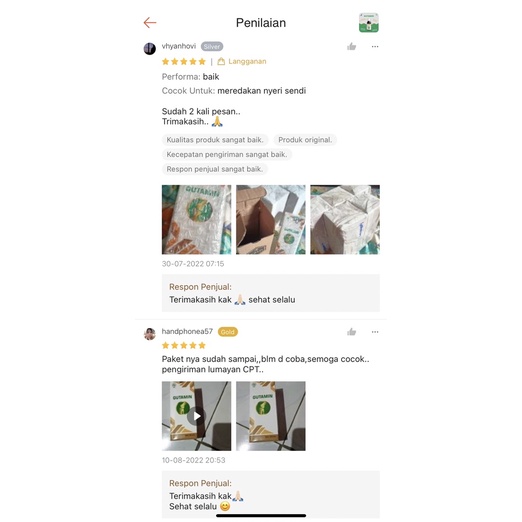Open handphonea57's second Gutamin photo
The image size is (522, 522).
point(271,416)
